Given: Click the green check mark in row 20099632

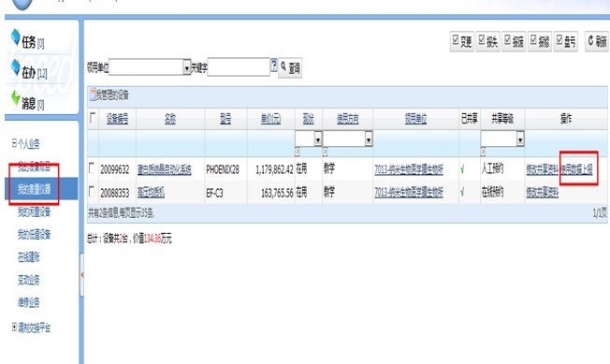Looking at the screenshot, I should (x=462, y=169).
